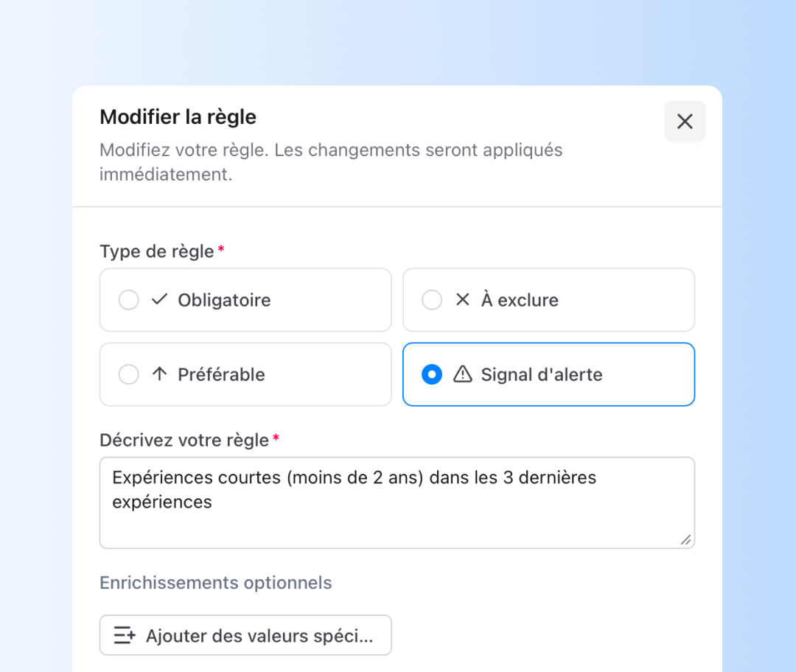Click the Obligatoire option label
The height and width of the screenshot is (672, 796).
tap(224, 300)
